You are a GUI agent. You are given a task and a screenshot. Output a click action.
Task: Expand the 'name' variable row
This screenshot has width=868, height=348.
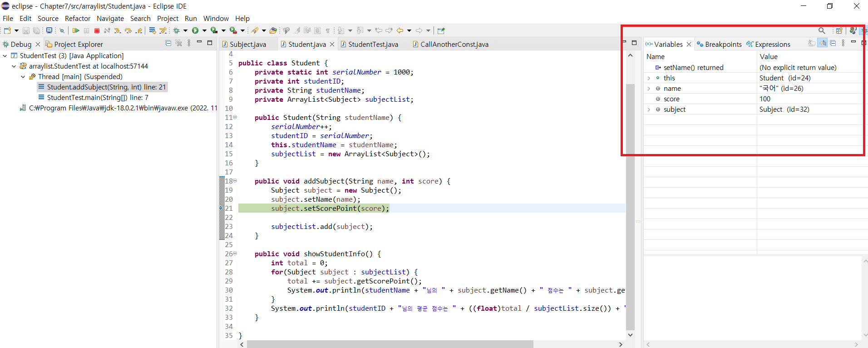click(x=649, y=89)
